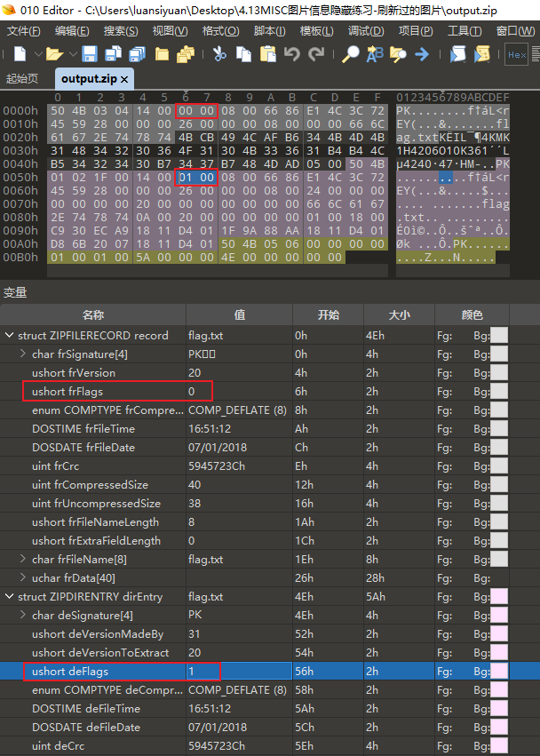Click the Bg color swatch for frVersion
540x756 pixels.
(499, 373)
